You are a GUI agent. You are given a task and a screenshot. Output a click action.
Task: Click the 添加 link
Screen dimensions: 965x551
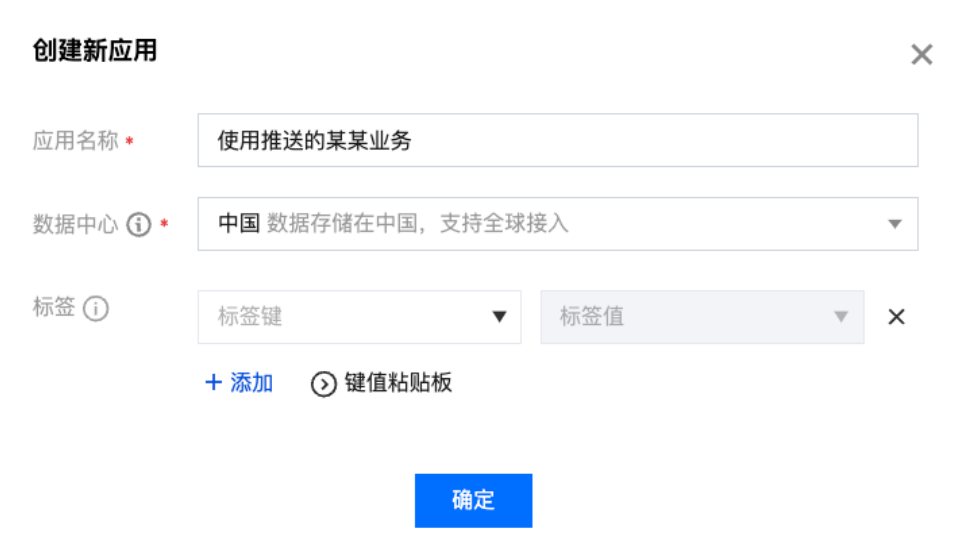[251, 383]
